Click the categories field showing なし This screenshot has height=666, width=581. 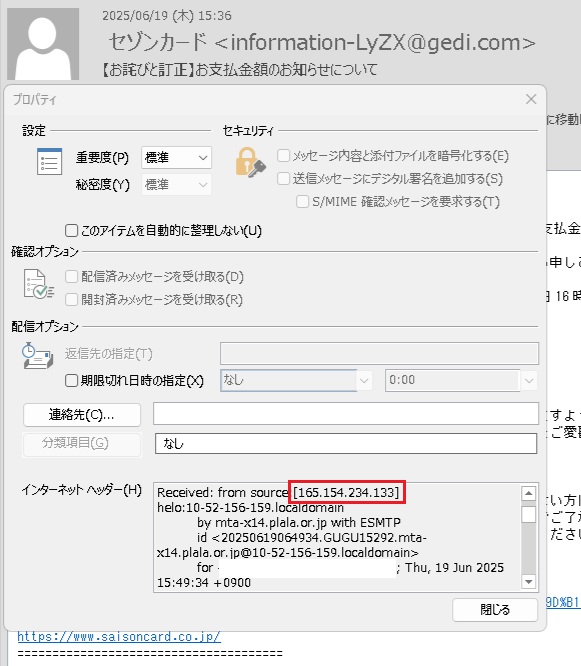pos(346,443)
